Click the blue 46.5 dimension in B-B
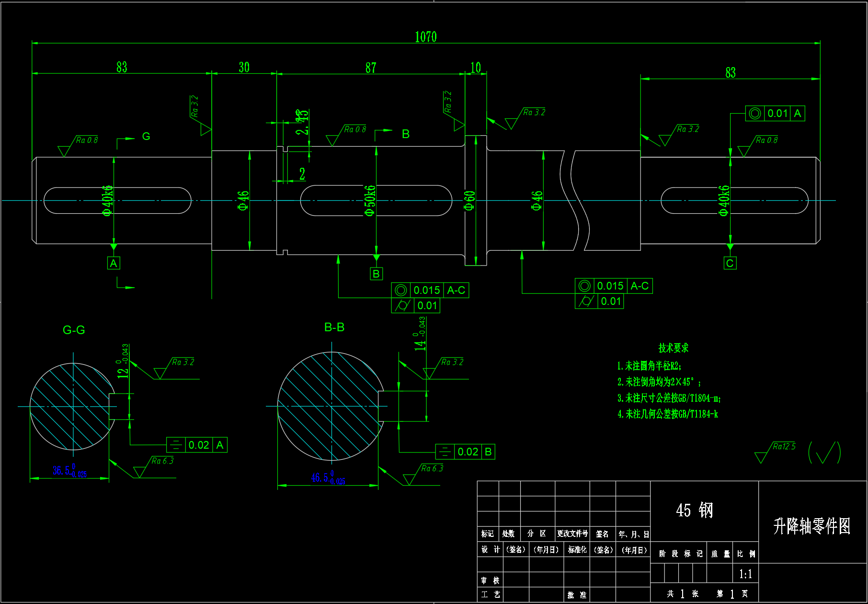The height and width of the screenshot is (604, 868). [328, 478]
